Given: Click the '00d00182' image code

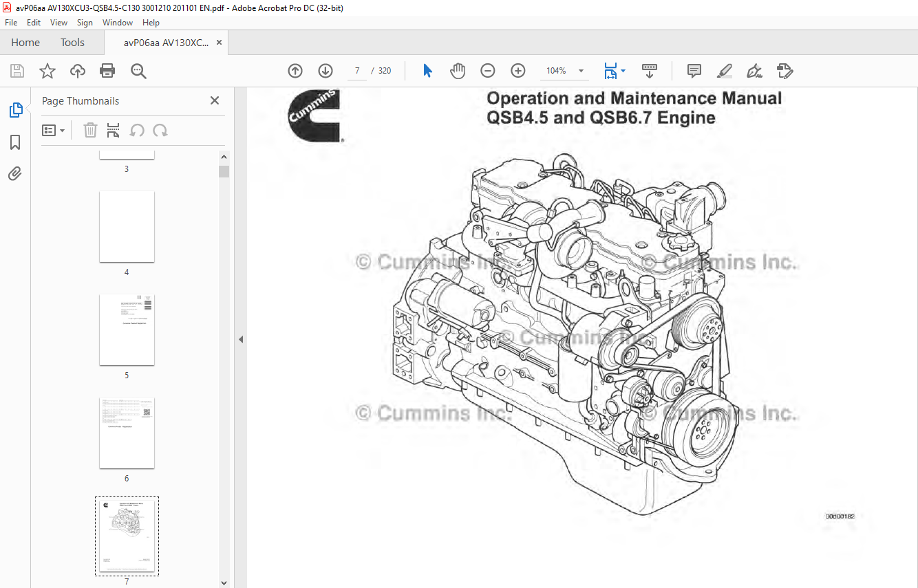Looking at the screenshot, I should tap(840, 516).
